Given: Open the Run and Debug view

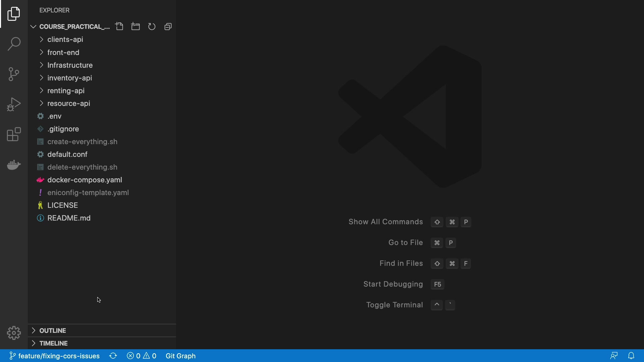Looking at the screenshot, I should tap(14, 104).
